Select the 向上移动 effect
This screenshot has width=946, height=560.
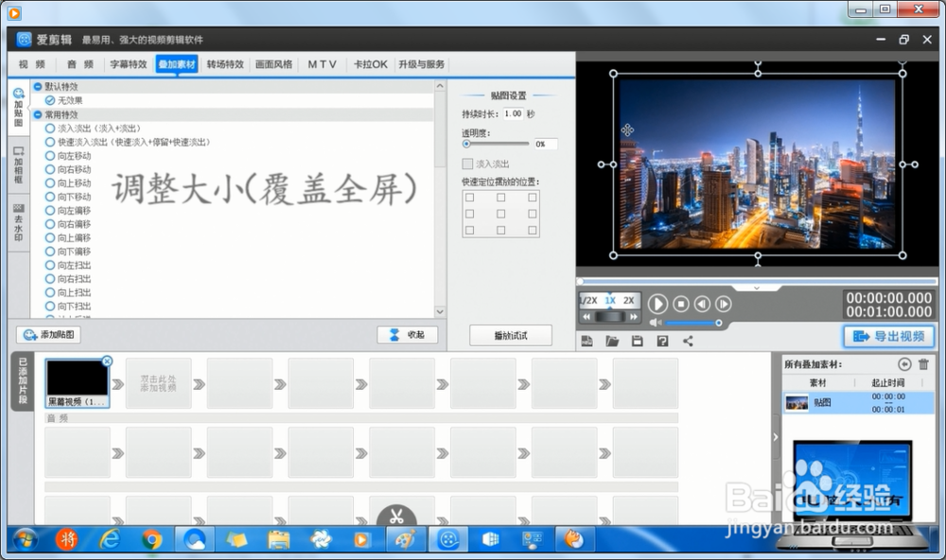coord(68,183)
